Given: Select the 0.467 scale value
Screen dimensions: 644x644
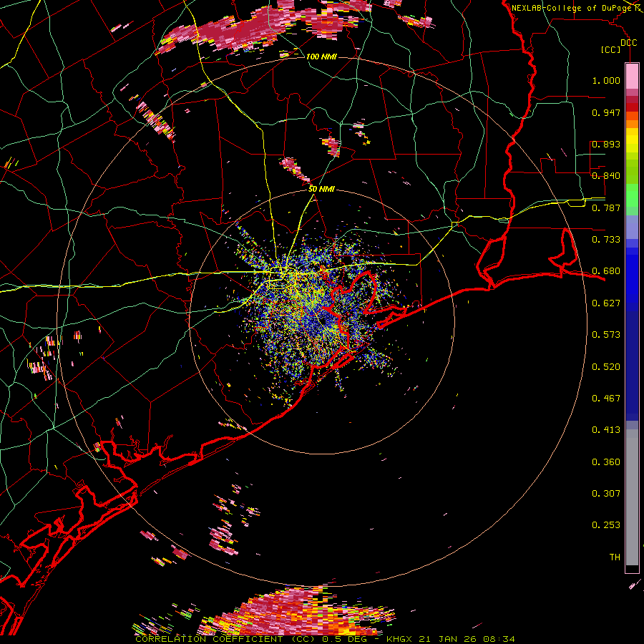Looking at the screenshot, I should [x=606, y=399].
